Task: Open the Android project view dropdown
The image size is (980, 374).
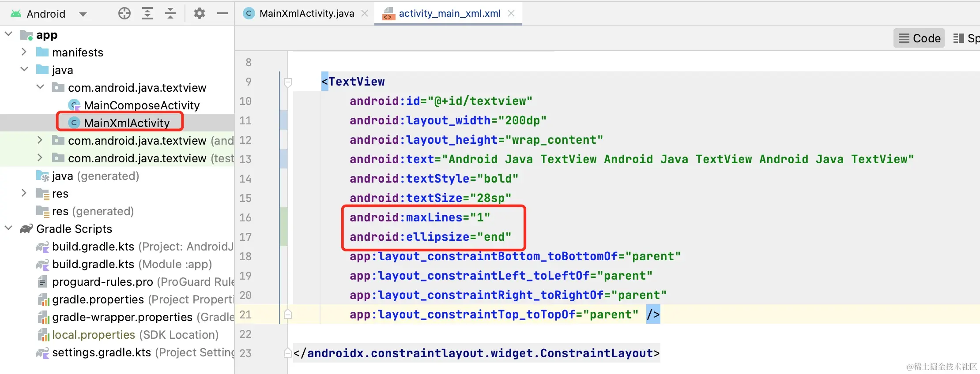Action: [x=83, y=14]
